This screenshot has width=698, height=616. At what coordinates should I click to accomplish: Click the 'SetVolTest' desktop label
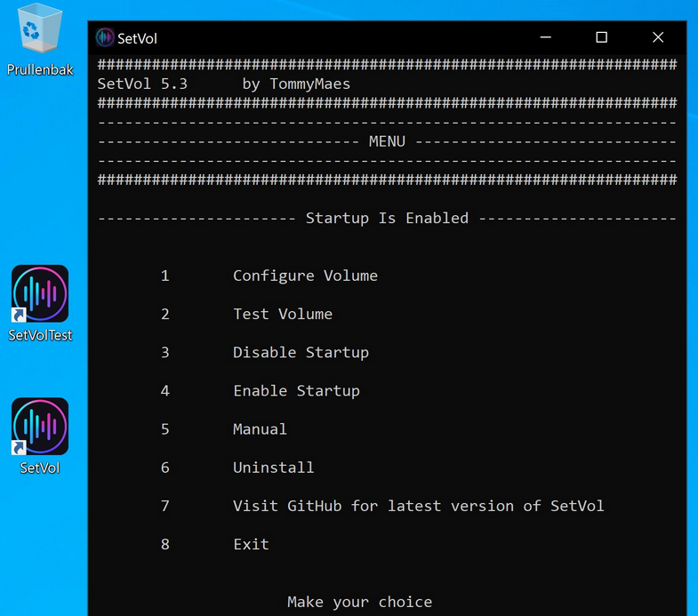(40, 335)
